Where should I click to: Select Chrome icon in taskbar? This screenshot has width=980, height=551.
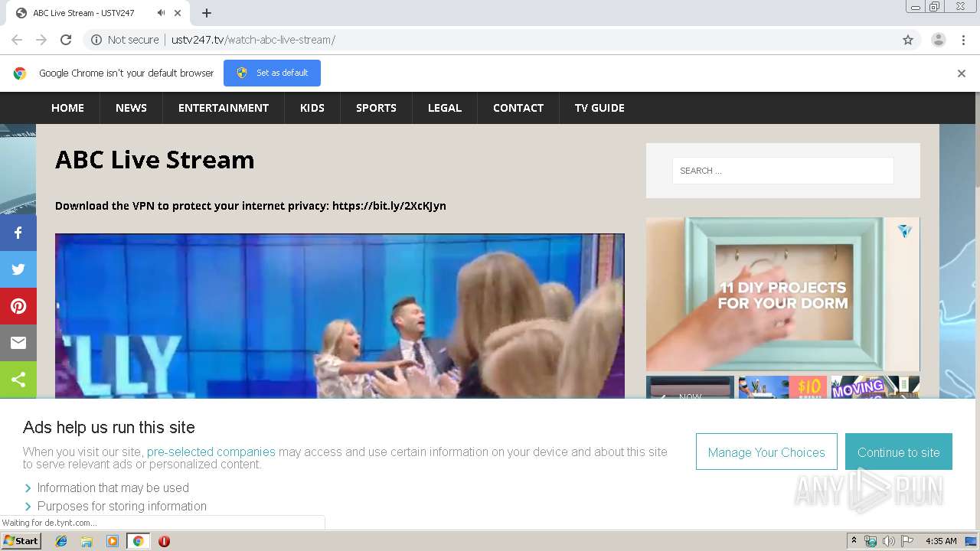coord(138,541)
